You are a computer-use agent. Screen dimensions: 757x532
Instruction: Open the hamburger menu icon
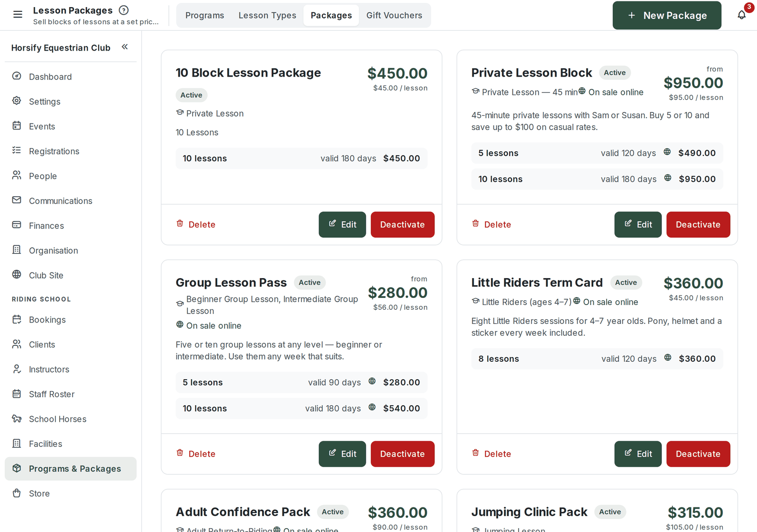(18, 15)
